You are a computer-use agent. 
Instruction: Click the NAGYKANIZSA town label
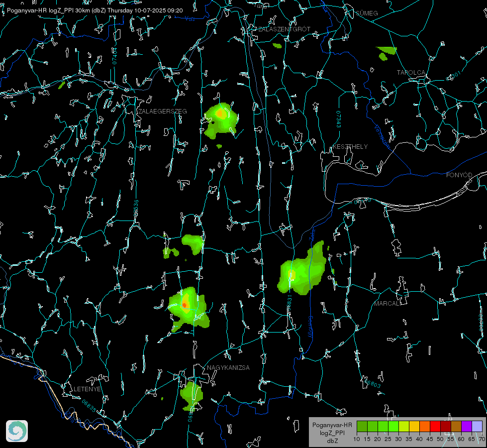coord(228,368)
